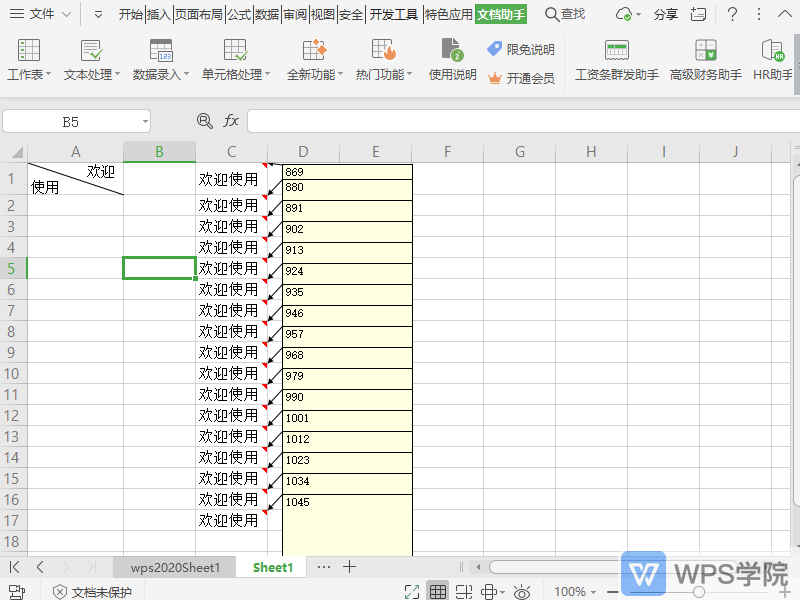Toggle the page break preview view mode
Image resolution: width=800 pixels, height=600 pixels.
pos(464,592)
